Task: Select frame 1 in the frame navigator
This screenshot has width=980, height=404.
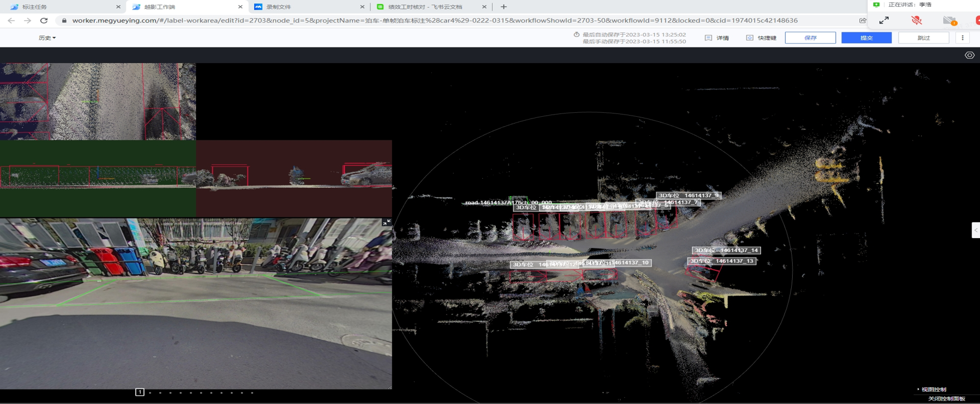Action: (x=140, y=392)
